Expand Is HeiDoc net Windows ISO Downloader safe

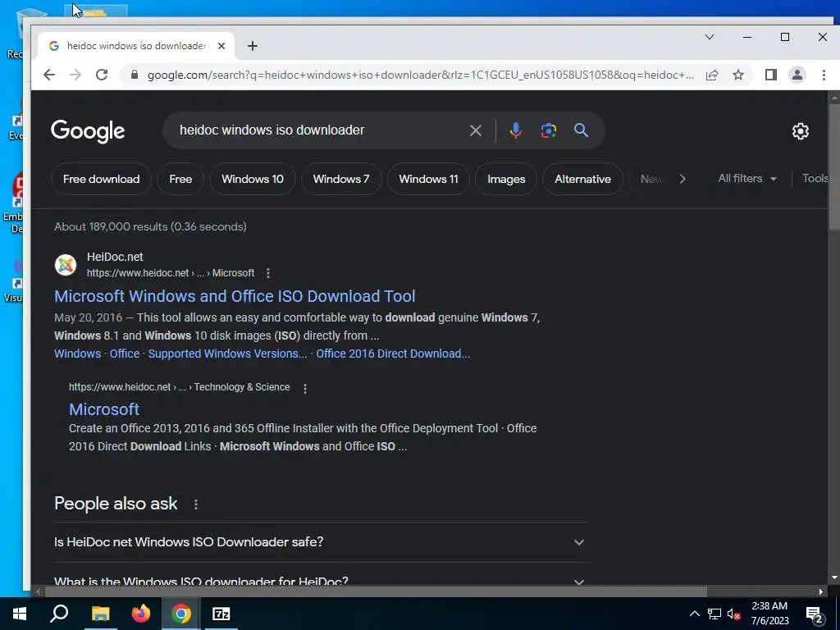click(322, 542)
